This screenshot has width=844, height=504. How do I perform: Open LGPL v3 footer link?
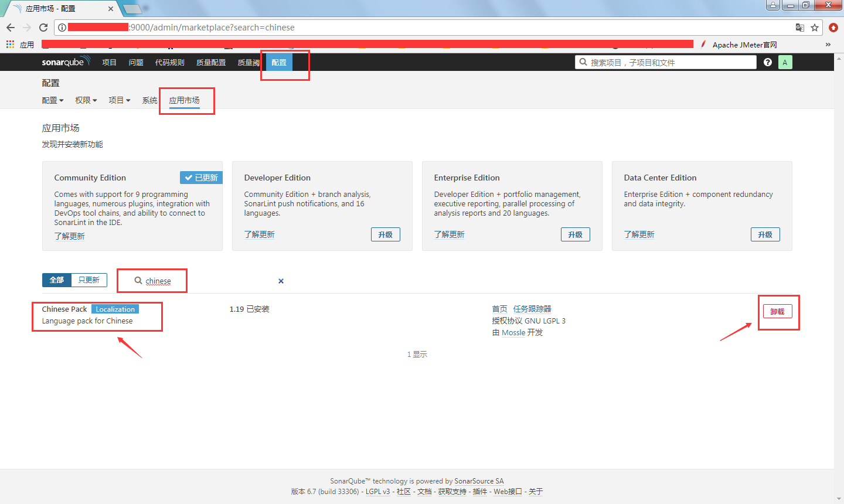click(378, 492)
